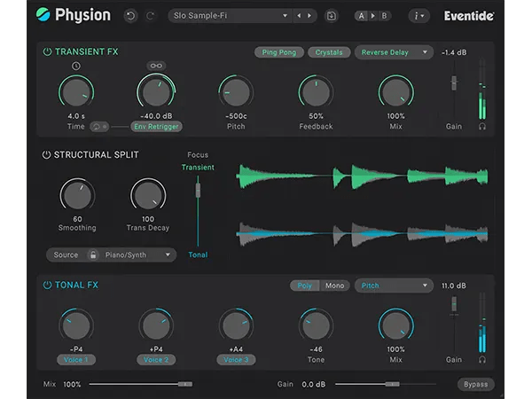Toggle the Source lock icon

[x=92, y=254]
